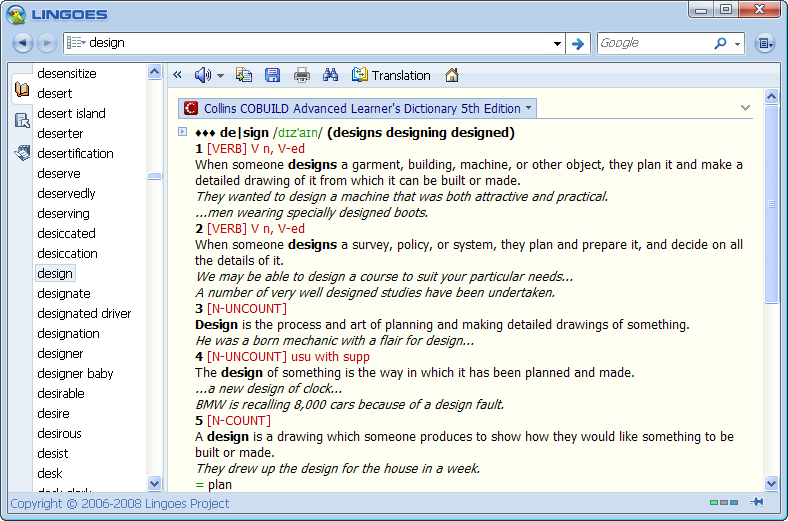Open the search engine dropdown arrow
Screen dimensions: 788x521
737,44
